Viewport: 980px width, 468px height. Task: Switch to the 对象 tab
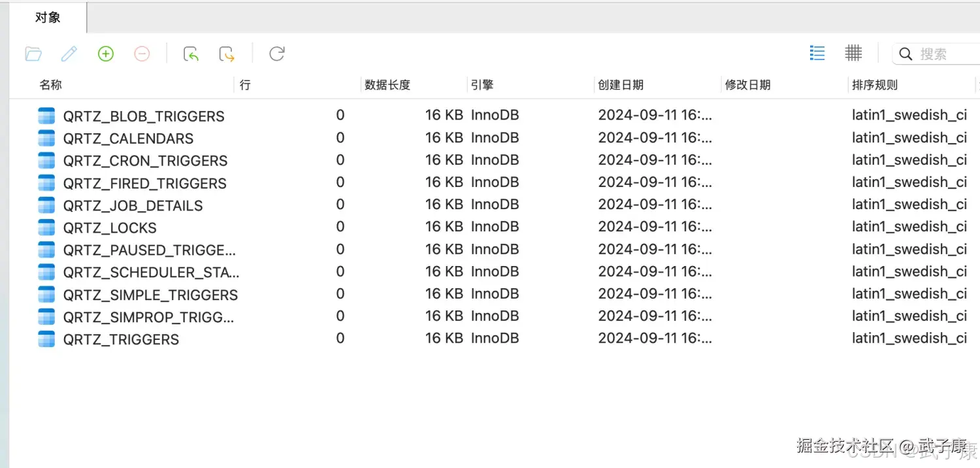46,17
